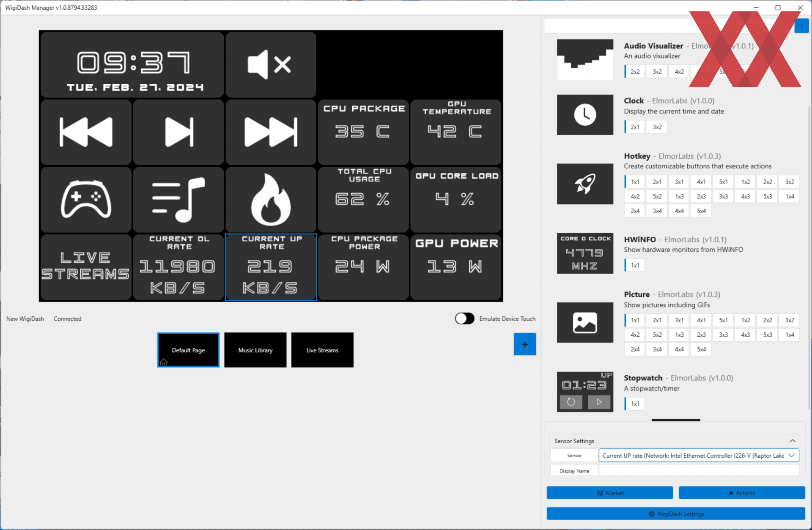The image size is (812, 530).
Task: Open the Actions button
Action: click(x=742, y=493)
